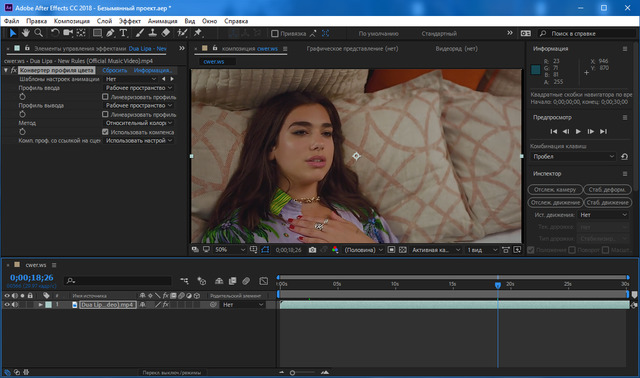Click the Стаб. движение button

pyautogui.click(x=607, y=202)
